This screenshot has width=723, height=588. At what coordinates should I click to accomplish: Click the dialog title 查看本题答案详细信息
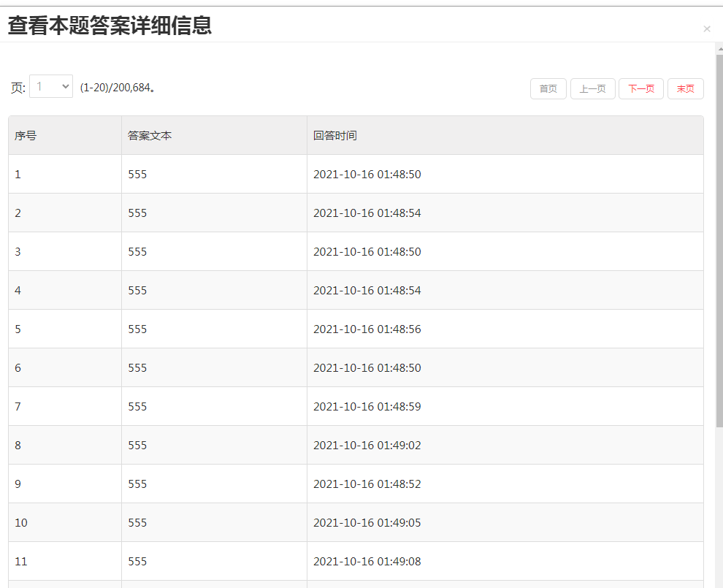110,26
